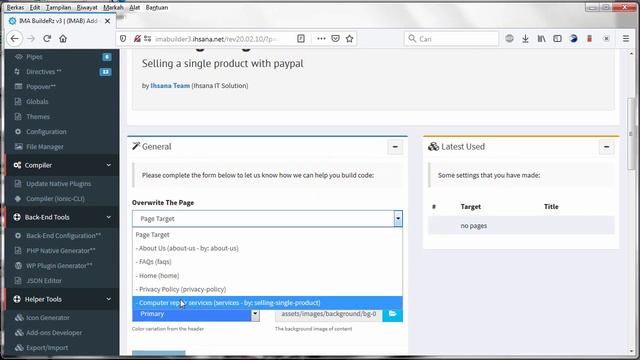This screenshot has height=360, width=640.
Task: Close the IMA BuildeRz tab
Action: click(107, 21)
